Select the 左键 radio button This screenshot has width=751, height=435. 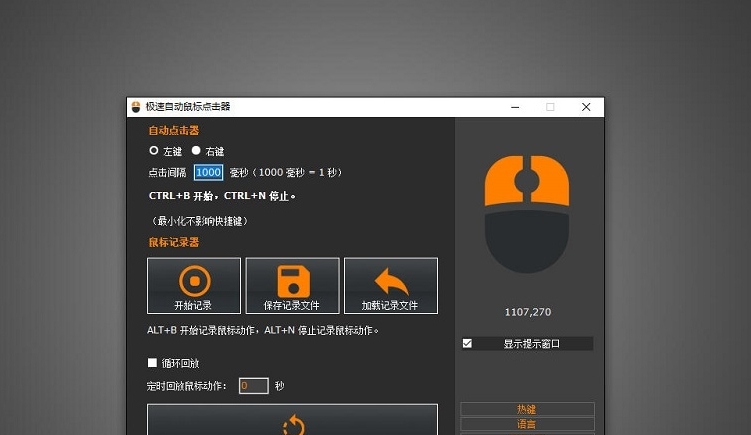coord(153,151)
